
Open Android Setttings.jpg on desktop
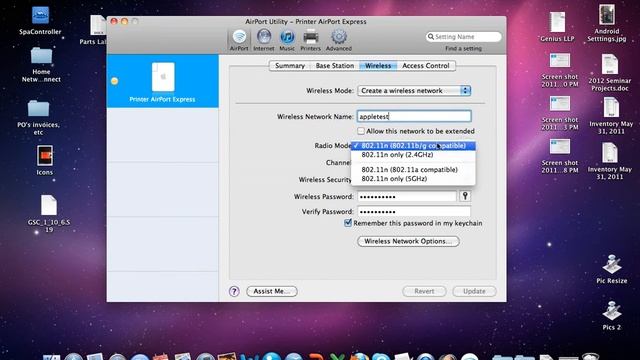click(x=607, y=23)
